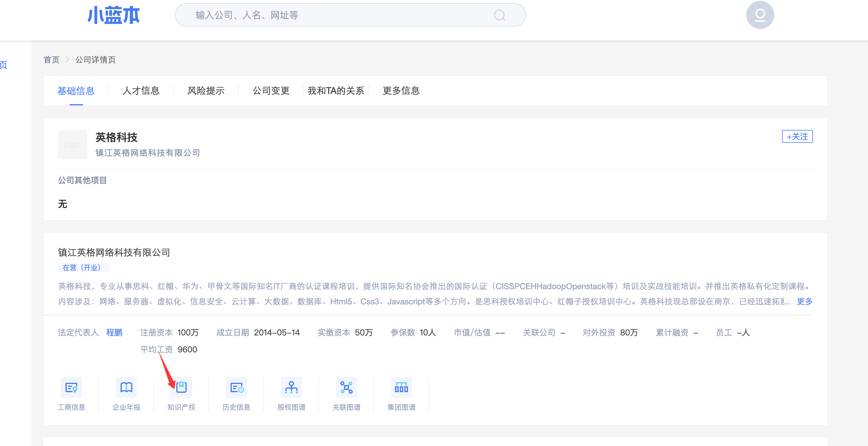Viewport: 868px width, 446px height.
Task: Open legal representative 程鹏 link
Action: pos(114,332)
